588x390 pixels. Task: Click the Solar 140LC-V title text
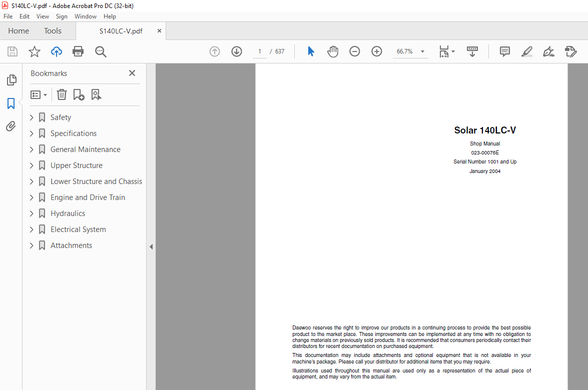[485, 130]
